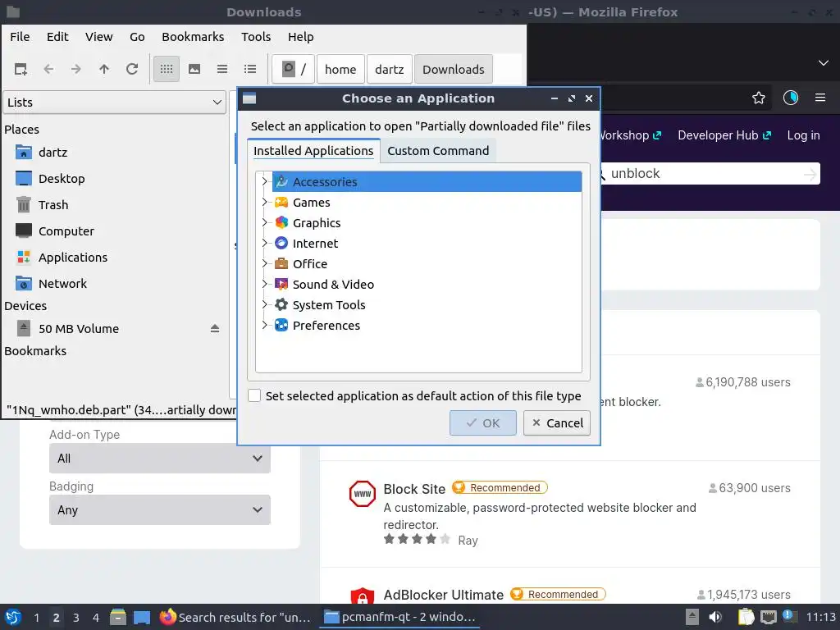This screenshot has width=840, height=630.
Task: Open the Bookmarks menu
Action: coord(193,36)
